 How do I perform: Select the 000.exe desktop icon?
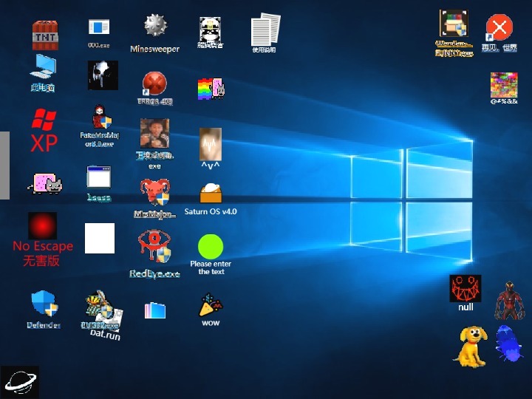(98, 28)
